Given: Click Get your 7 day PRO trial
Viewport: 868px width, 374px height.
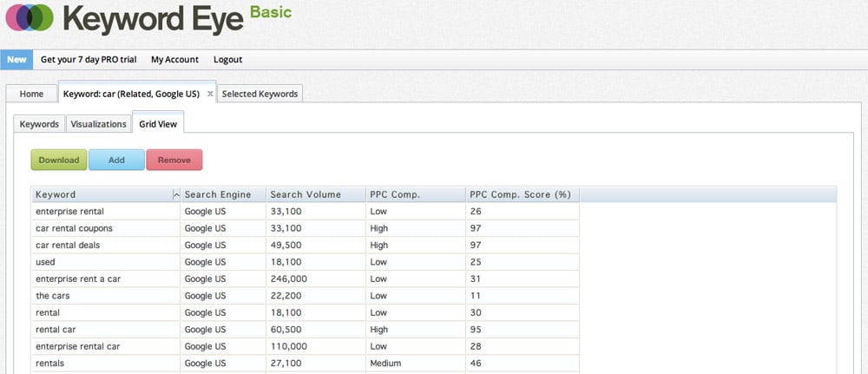Looking at the screenshot, I should 89,60.
